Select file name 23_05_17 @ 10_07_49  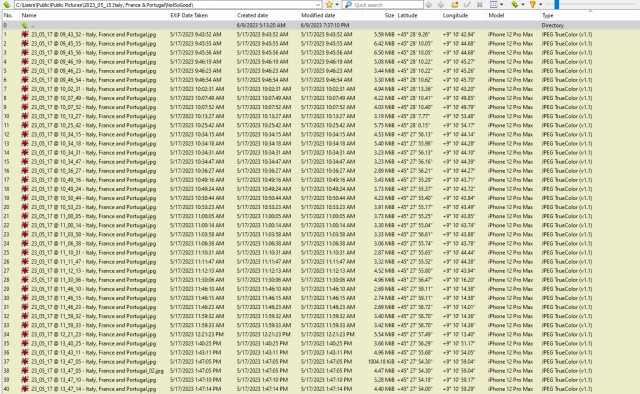tap(93, 98)
